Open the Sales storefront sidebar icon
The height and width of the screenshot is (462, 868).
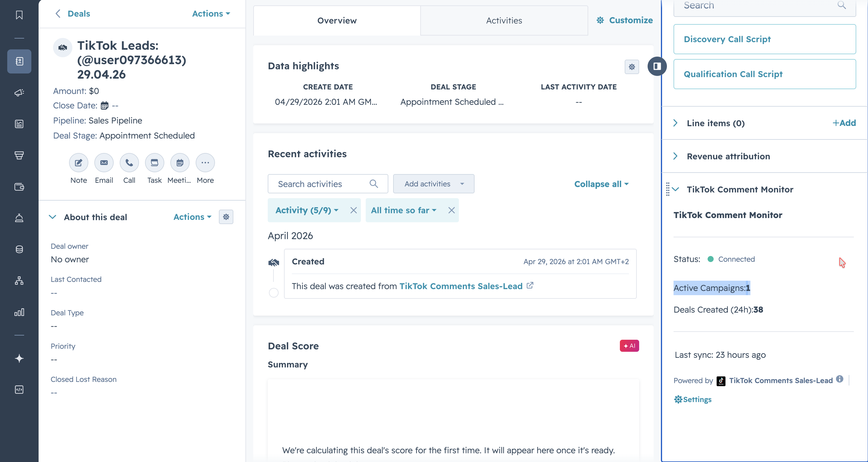[19, 155]
